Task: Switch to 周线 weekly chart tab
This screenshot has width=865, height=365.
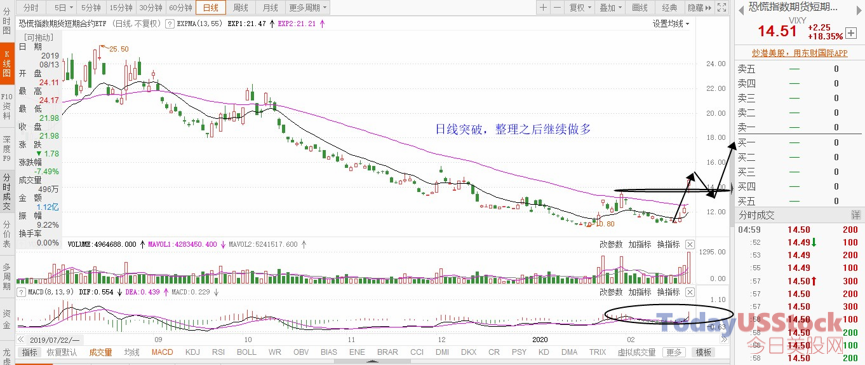Action: pos(241,7)
